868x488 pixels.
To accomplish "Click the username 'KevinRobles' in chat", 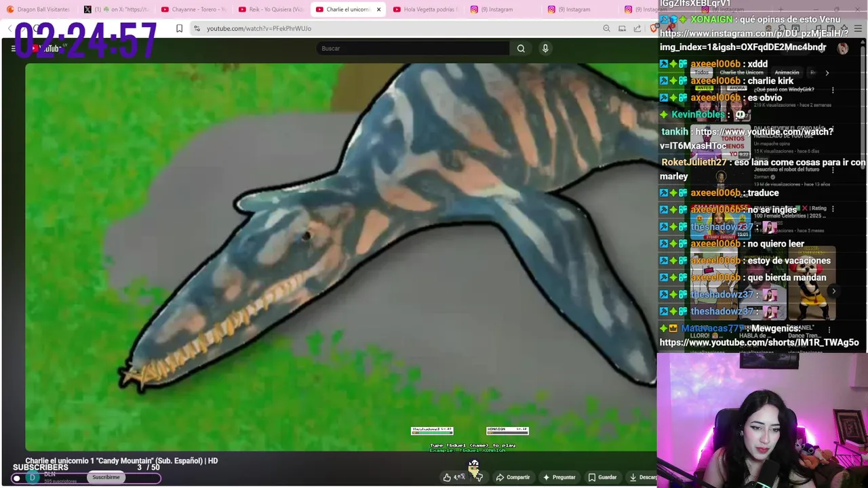I will (x=698, y=115).
